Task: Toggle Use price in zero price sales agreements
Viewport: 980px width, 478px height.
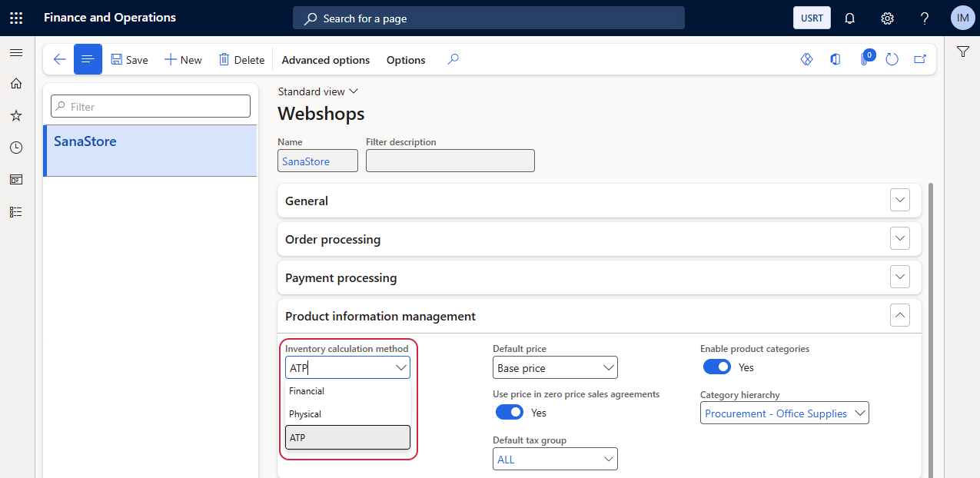Action: point(509,413)
